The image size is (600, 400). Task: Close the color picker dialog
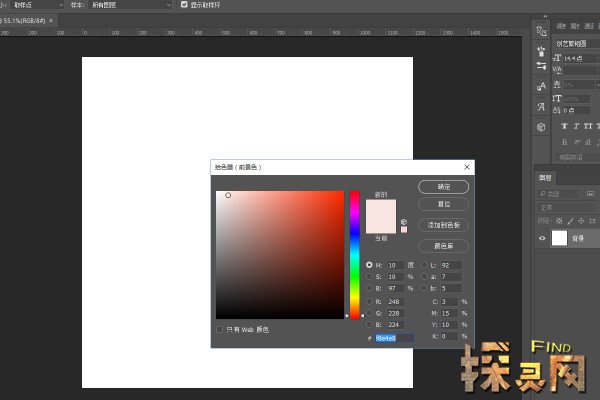(467, 167)
